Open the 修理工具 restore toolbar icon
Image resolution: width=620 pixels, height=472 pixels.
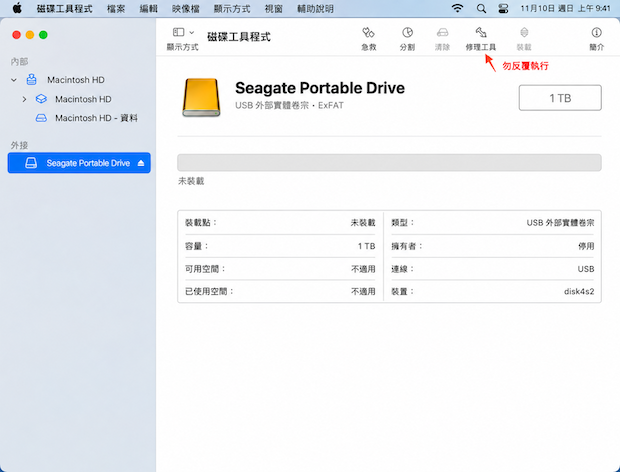click(480, 33)
